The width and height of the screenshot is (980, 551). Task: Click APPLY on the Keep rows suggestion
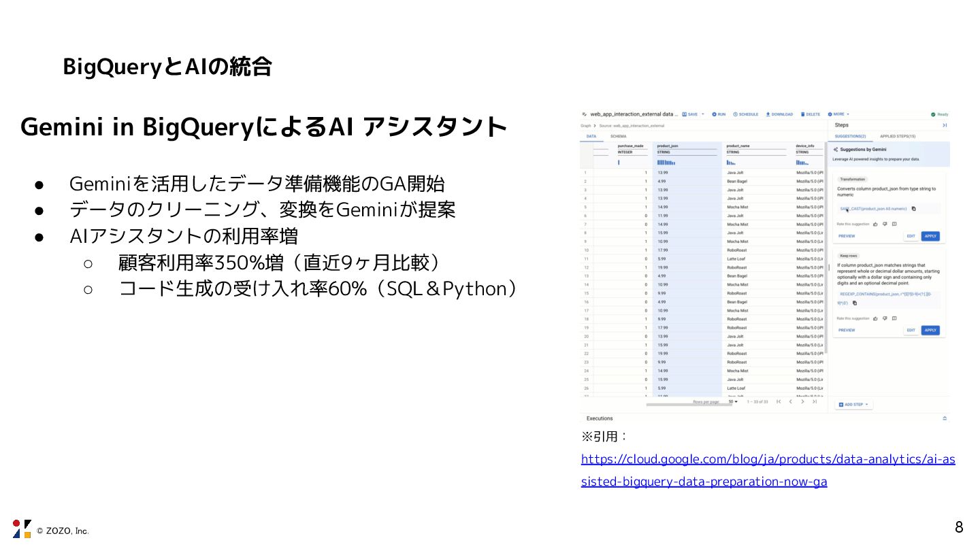pos(930,330)
